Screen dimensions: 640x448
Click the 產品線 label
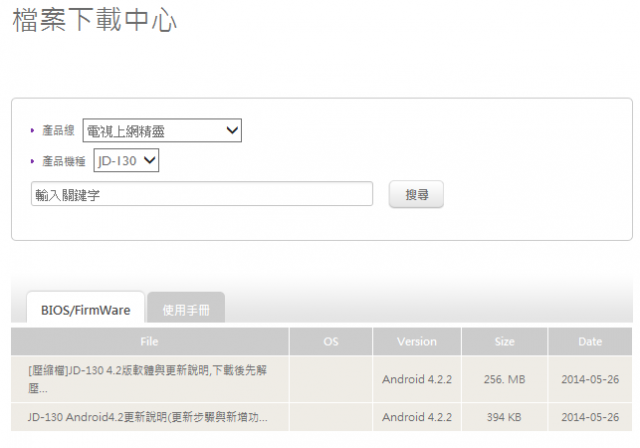point(58,131)
